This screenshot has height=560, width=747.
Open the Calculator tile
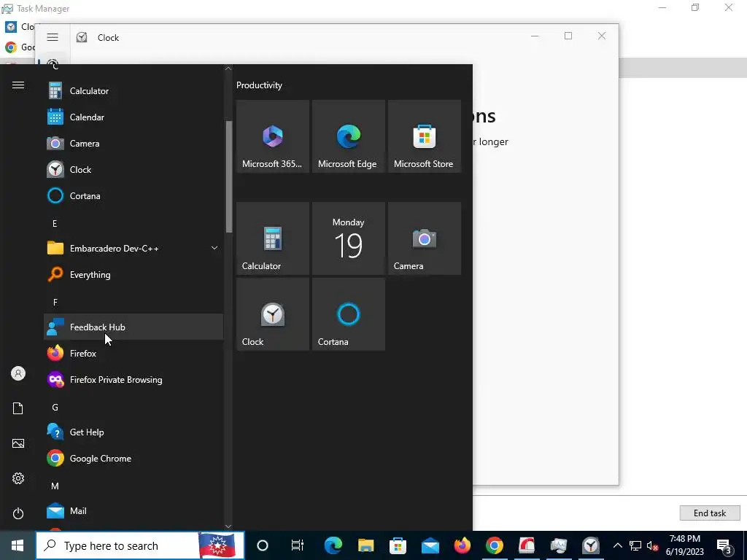[x=273, y=238]
